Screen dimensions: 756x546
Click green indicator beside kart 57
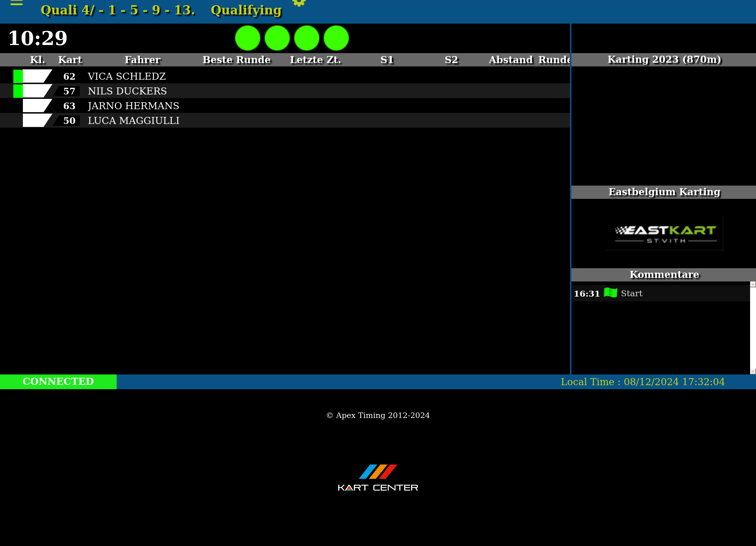pos(18,91)
